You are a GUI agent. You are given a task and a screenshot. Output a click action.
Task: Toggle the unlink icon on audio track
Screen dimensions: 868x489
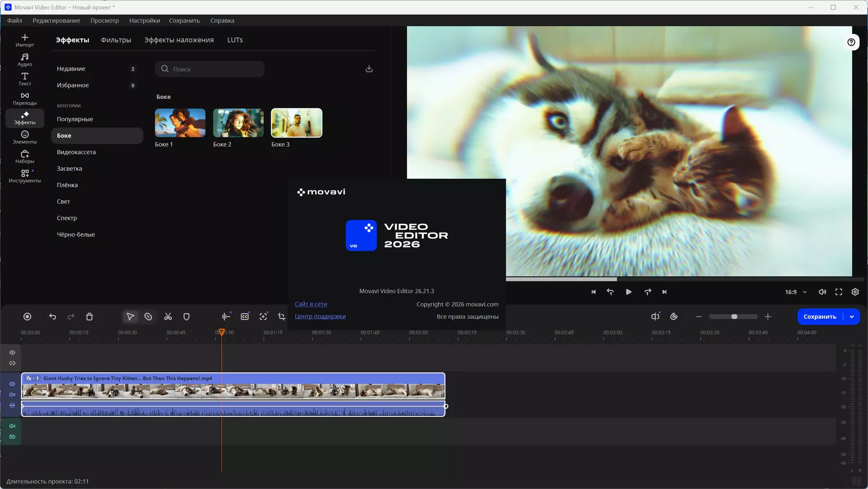tap(12, 437)
